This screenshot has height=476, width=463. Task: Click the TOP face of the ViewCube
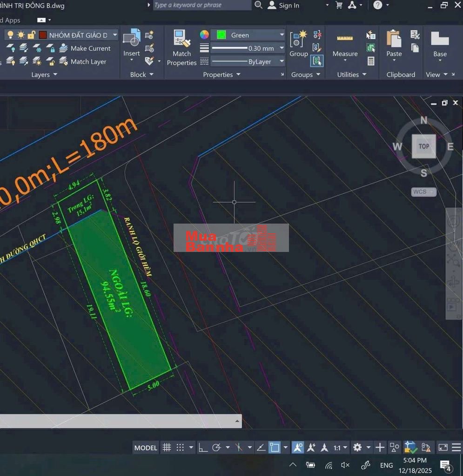point(423,146)
